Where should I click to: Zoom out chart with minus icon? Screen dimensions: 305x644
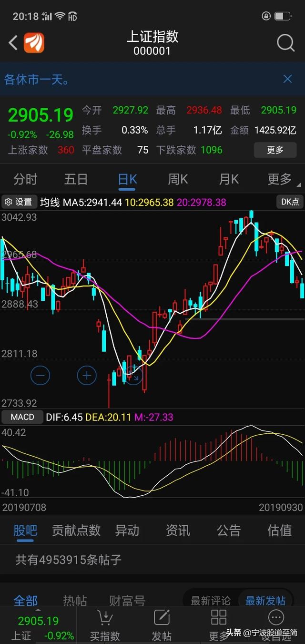point(40,376)
